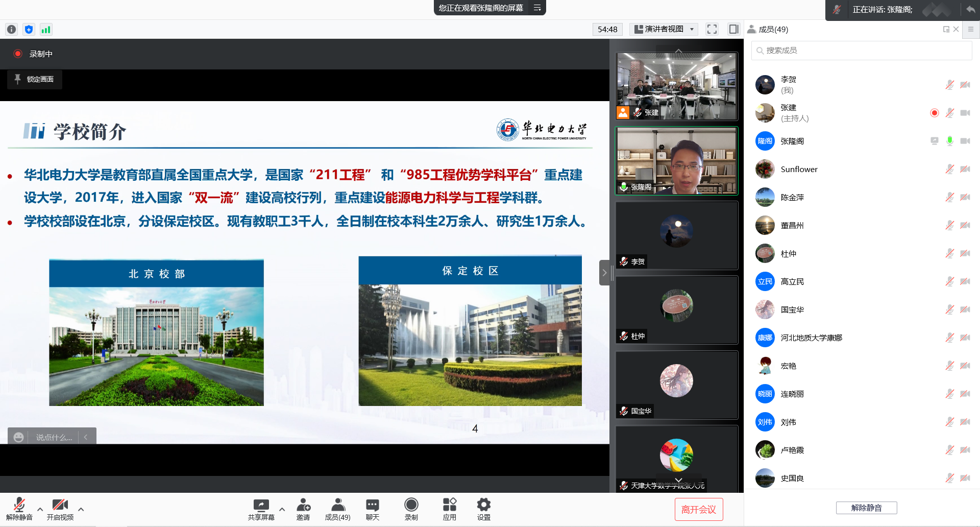Open the Invite icon in toolbar
Image resolution: width=980 pixels, height=527 pixels.
tap(303, 509)
